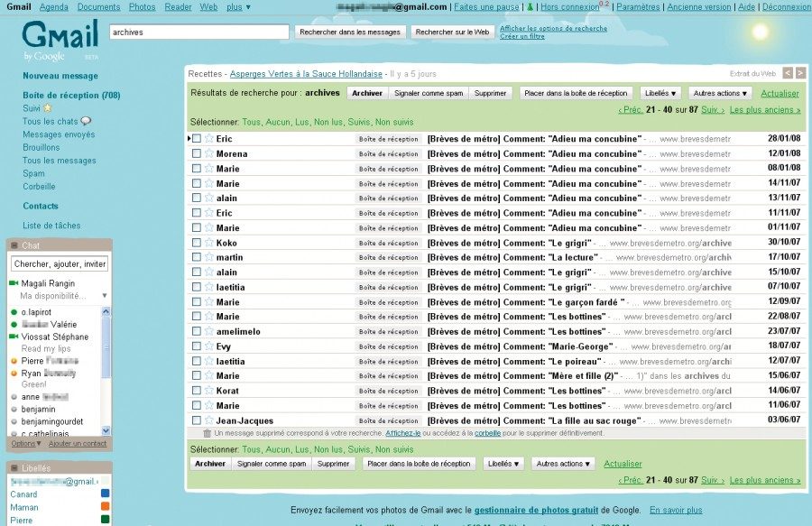Click the search field containing archives
Image resolution: width=812 pixels, height=526 pixels.
point(198,32)
